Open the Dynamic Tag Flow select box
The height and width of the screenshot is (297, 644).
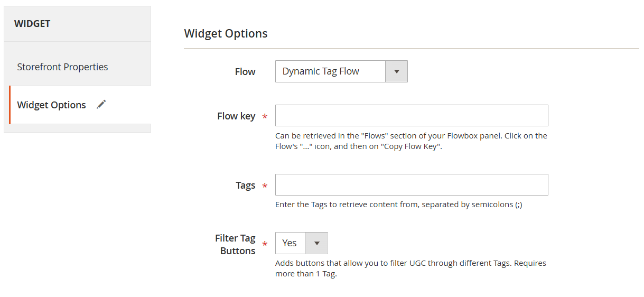330,72
